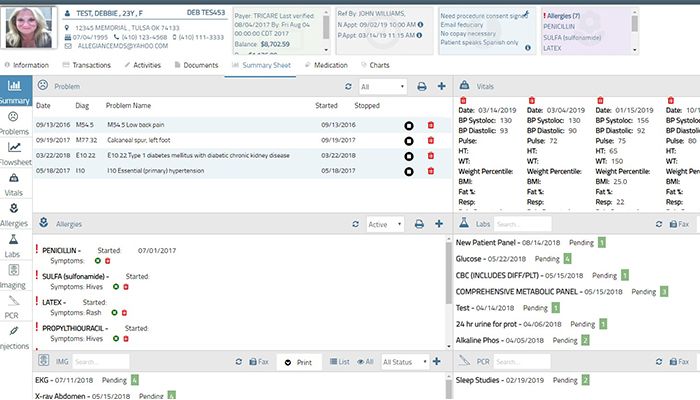Viewport: 700px width, 400px height.
Task: Refresh the Allergies panel
Action: (x=355, y=224)
